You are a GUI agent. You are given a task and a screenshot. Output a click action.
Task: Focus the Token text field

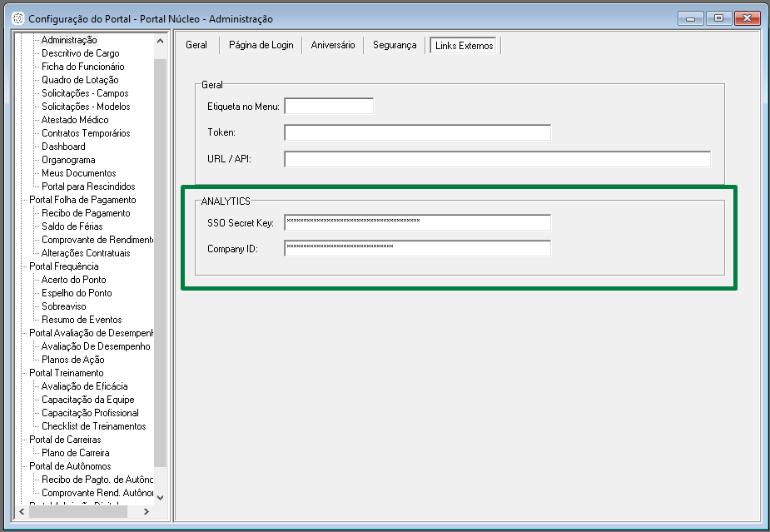click(417, 132)
